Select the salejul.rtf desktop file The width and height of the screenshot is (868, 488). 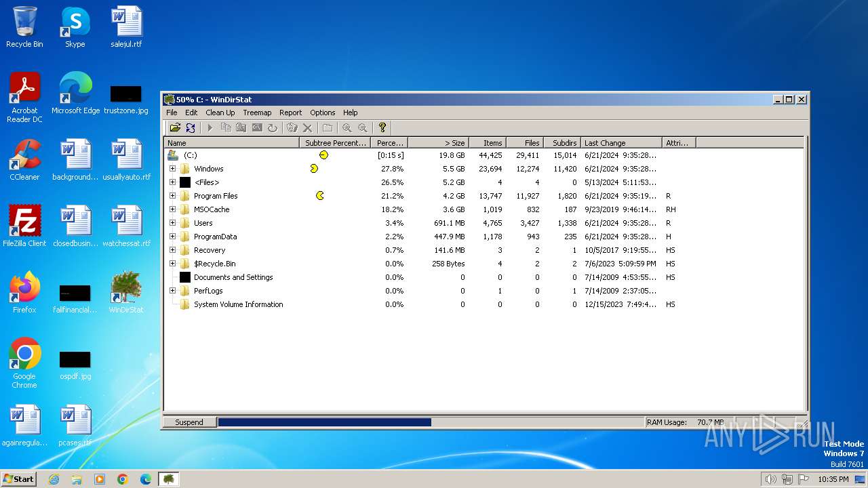(126, 27)
